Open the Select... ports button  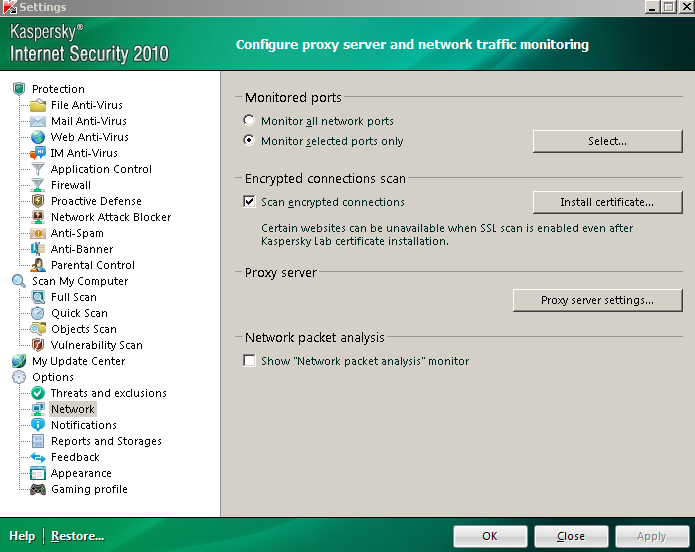608,141
